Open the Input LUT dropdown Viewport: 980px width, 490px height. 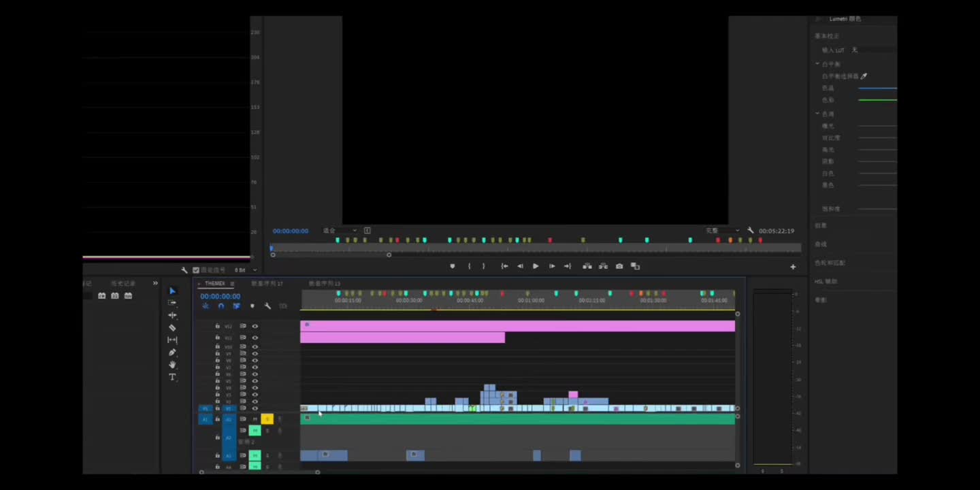click(x=874, y=50)
